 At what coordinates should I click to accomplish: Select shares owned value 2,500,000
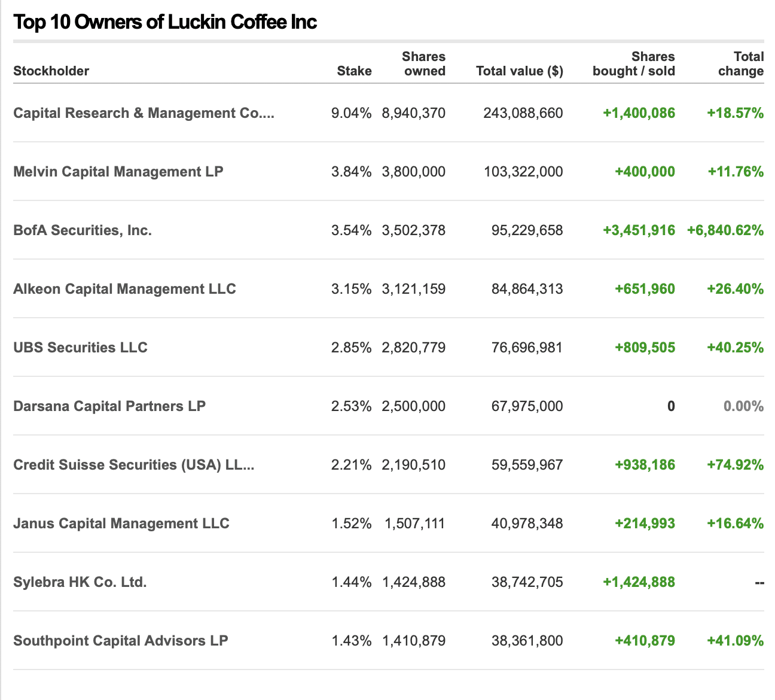click(x=414, y=406)
